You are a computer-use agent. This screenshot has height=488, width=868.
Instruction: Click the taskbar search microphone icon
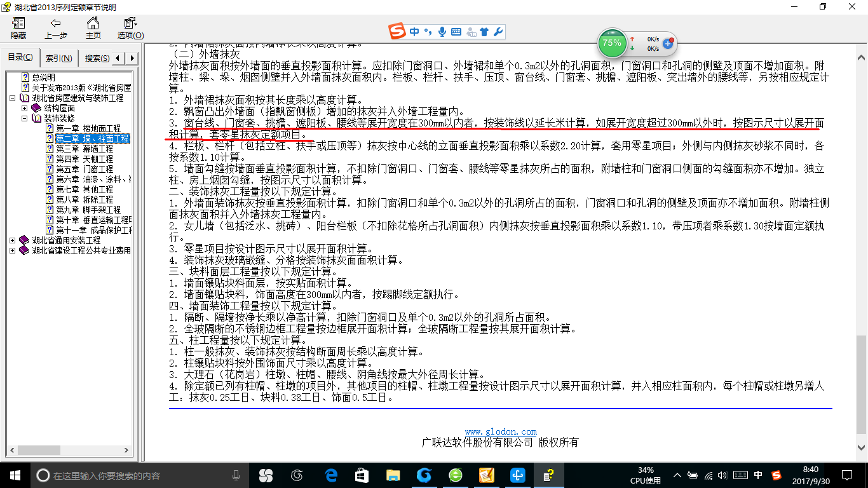[x=236, y=475]
